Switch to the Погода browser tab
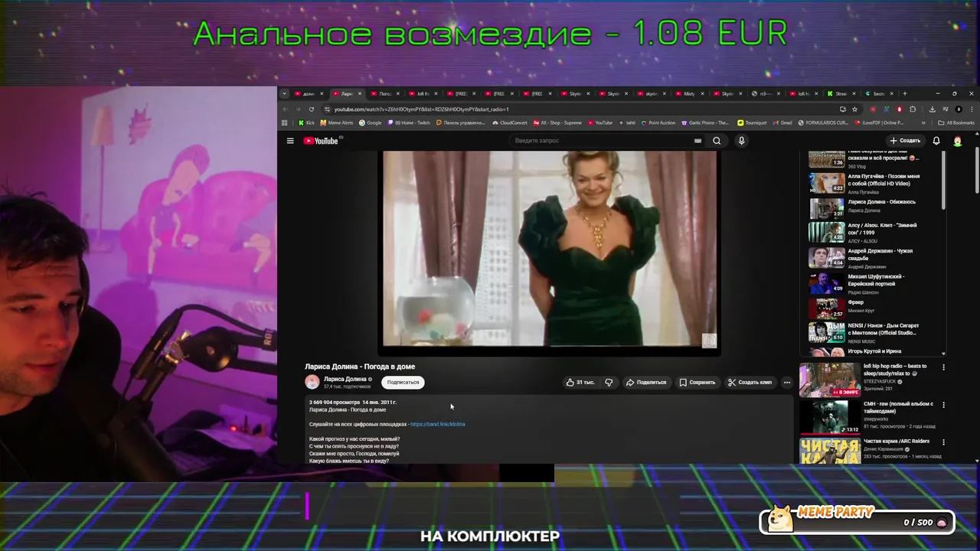This screenshot has height=551, width=980. pos(385,93)
